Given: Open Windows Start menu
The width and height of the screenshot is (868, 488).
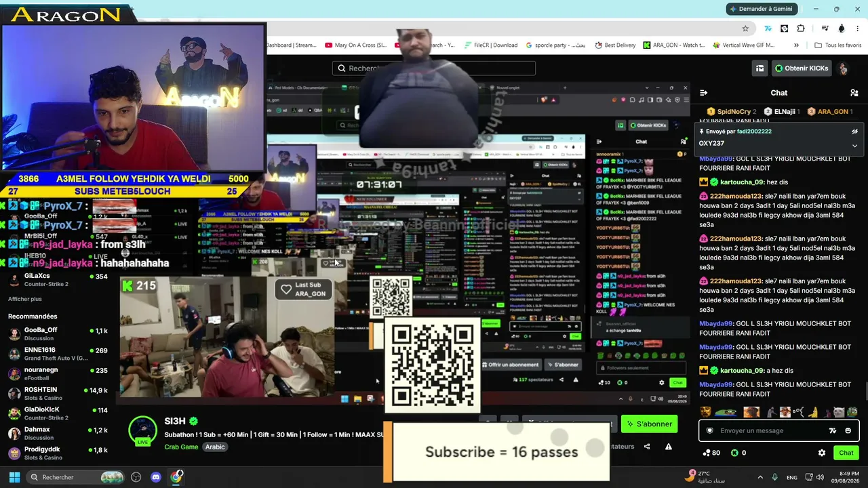Looking at the screenshot, I should point(14,477).
